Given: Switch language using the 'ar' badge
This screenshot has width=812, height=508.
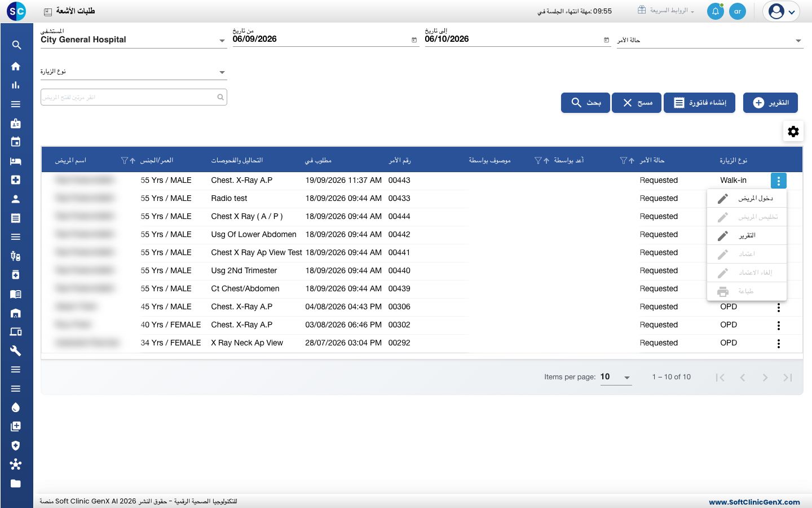Looking at the screenshot, I should click(738, 11).
